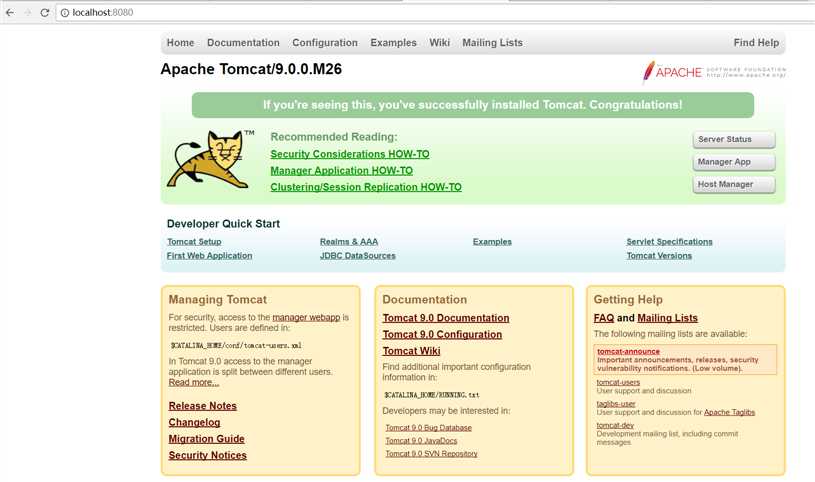Open the JDBC DataSources link
815x482 pixels.
point(358,256)
